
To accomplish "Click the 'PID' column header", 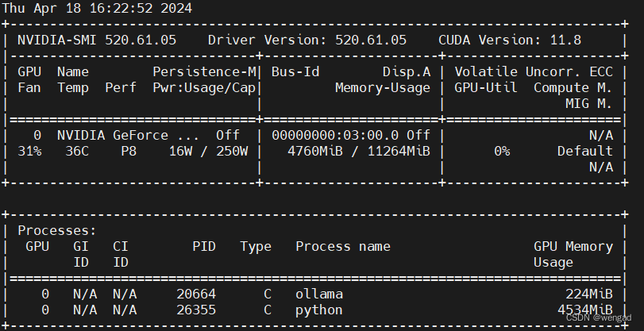I will 204,247.
